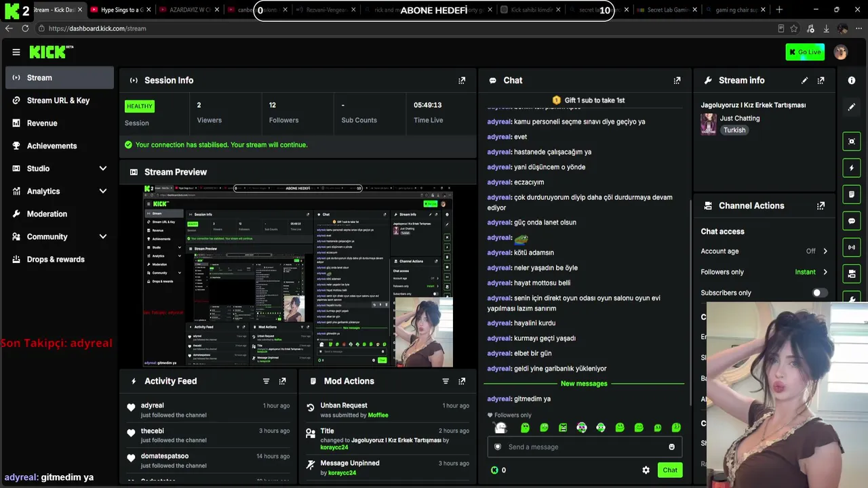The height and width of the screenshot is (488, 868).
Task: Pop out the Channel Actions panel
Action: tap(821, 205)
